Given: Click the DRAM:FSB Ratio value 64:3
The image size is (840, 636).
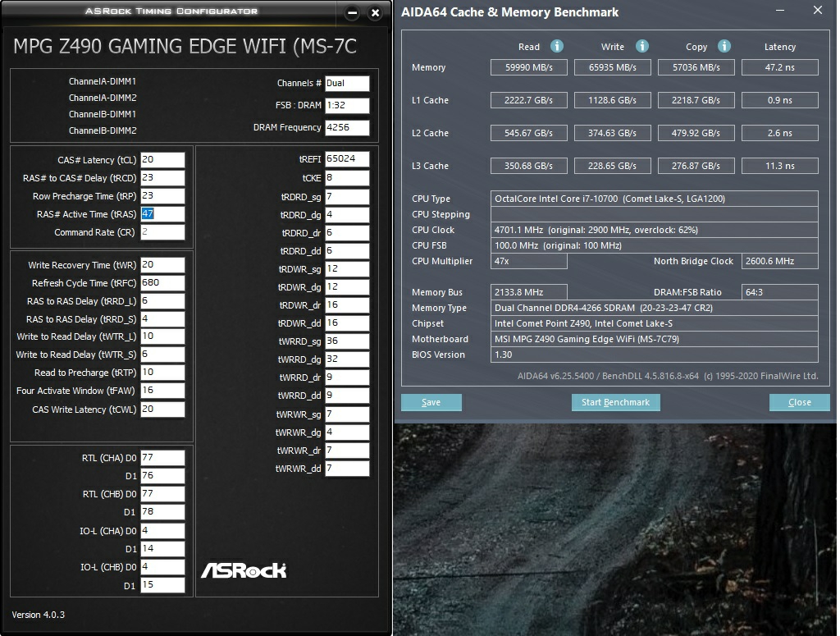Looking at the screenshot, I should pos(779,292).
